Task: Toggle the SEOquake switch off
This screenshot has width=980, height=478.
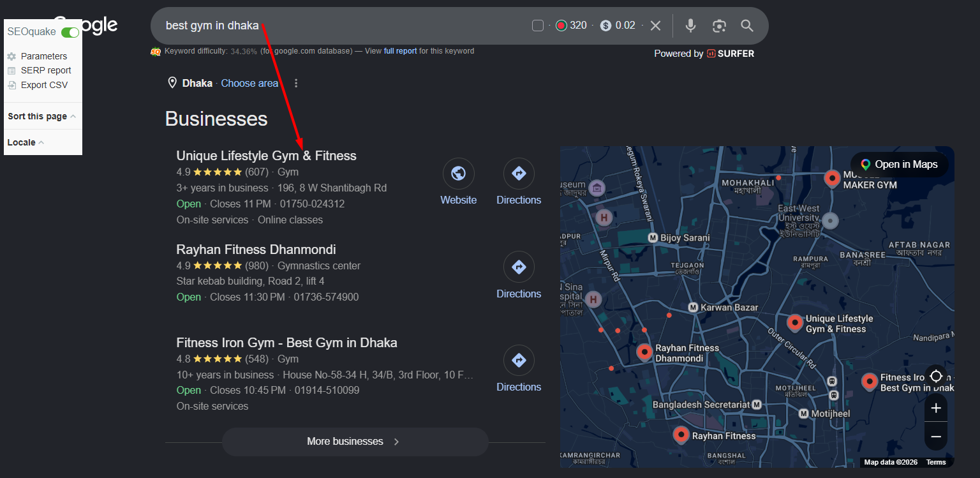Action: click(x=70, y=32)
